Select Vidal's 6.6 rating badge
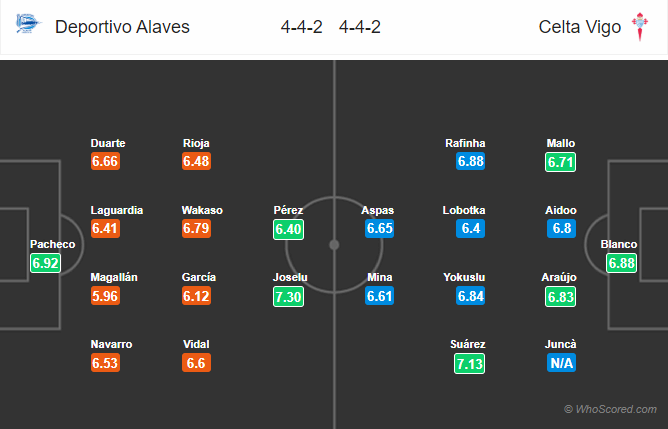The height and width of the screenshot is (429, 668). click(196, 363)
